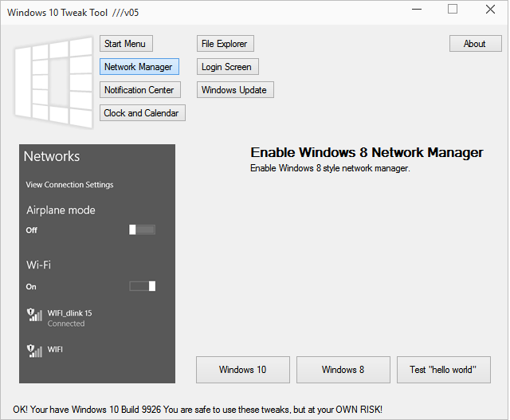The height and width of the screenshot is (420, 510).
Task: Click the description "Enable Windows 8 style network manager."
Action: [x=330, y=168]
